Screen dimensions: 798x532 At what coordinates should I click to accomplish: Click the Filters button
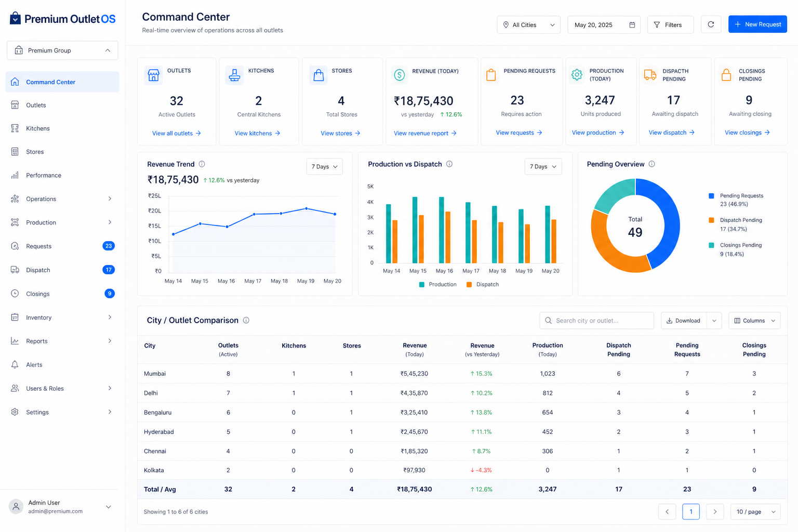[670, 25]
